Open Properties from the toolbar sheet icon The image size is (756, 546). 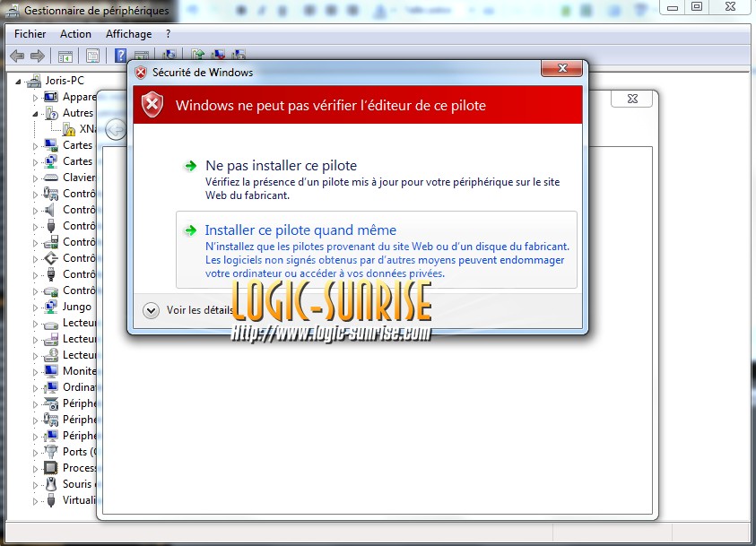tap(92, 56)
